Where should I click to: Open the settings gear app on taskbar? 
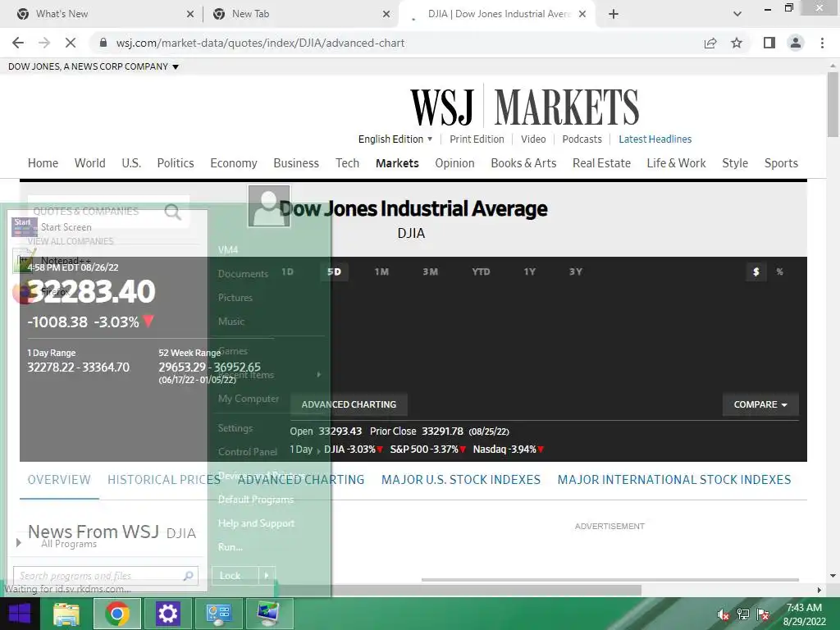tap(167, 614)
